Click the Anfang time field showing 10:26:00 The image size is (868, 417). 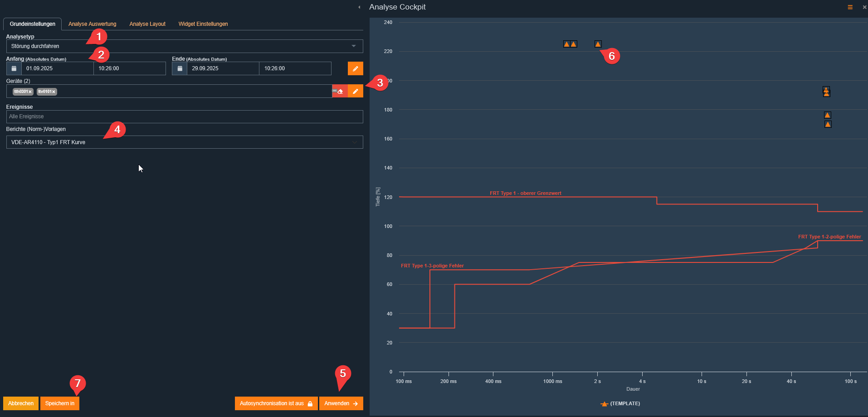pos(129,68)
